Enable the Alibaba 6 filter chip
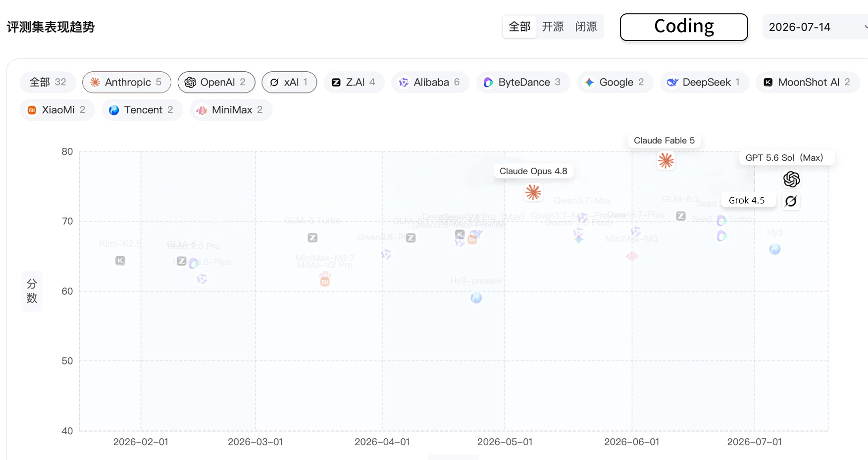868x460 pixels. 430,82
